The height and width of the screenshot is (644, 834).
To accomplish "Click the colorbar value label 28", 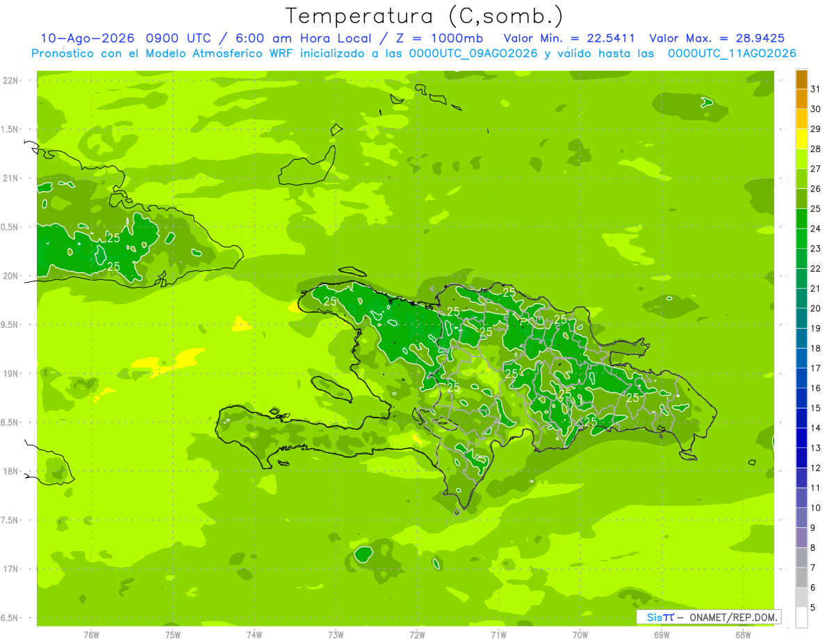I will [x=815, y=149].
